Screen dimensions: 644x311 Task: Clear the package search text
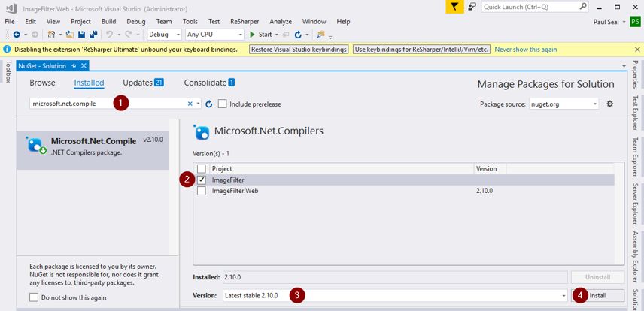pyautogui.click(x=190, y=104)
